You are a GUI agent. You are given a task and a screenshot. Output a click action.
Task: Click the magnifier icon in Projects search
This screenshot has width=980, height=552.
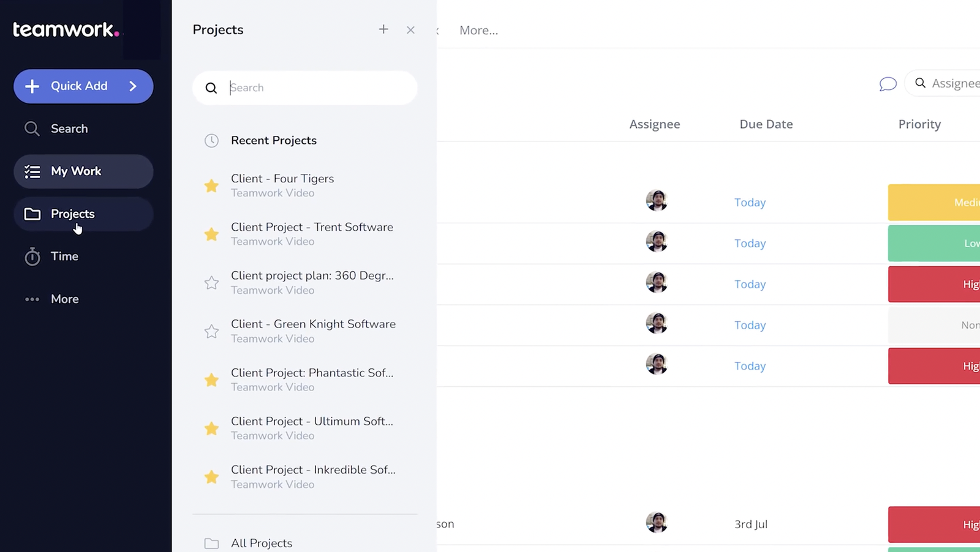click(x=211, y=88)
